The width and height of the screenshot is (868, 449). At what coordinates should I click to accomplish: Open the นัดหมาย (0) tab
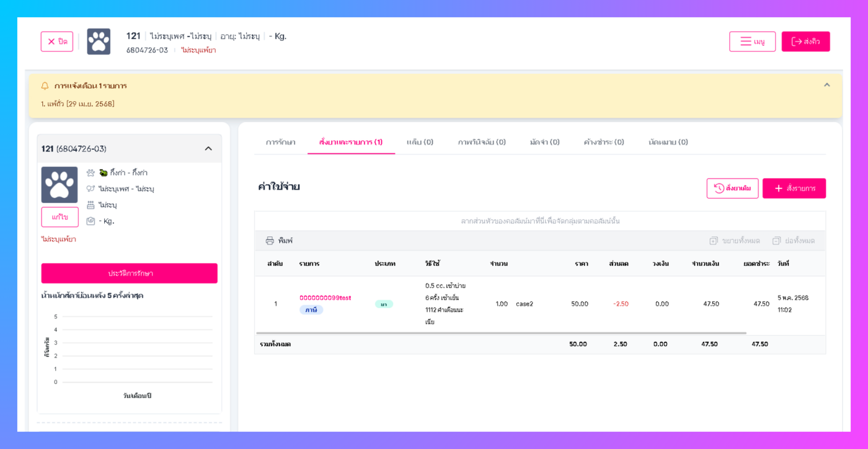pyautogui.click(x=668, y=142)
